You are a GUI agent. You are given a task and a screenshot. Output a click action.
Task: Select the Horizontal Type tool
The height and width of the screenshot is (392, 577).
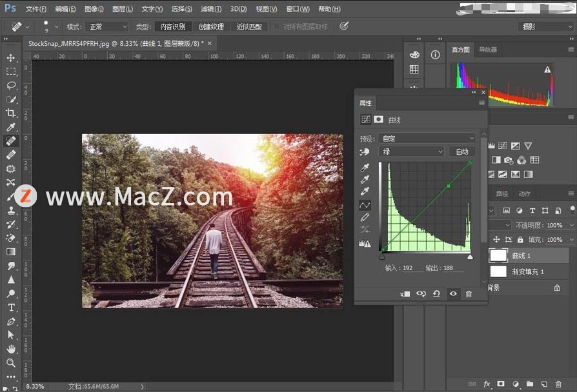click(x=11, y=308)
